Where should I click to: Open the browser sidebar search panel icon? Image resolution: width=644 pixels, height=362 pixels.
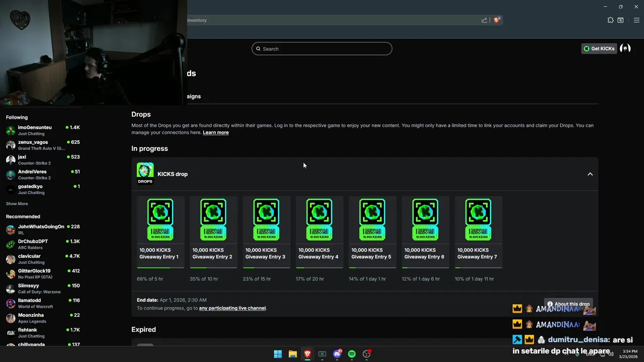[x=621, y=20]
